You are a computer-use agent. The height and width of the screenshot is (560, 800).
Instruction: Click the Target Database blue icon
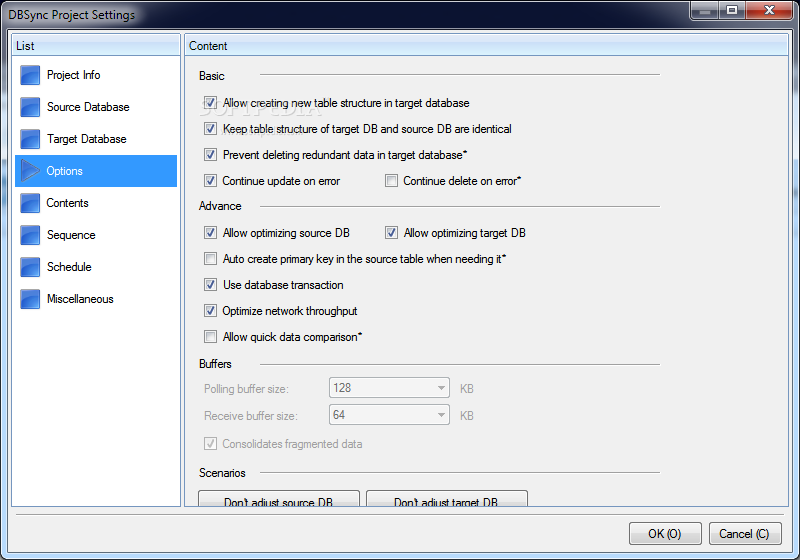click(x=30, y=139)
